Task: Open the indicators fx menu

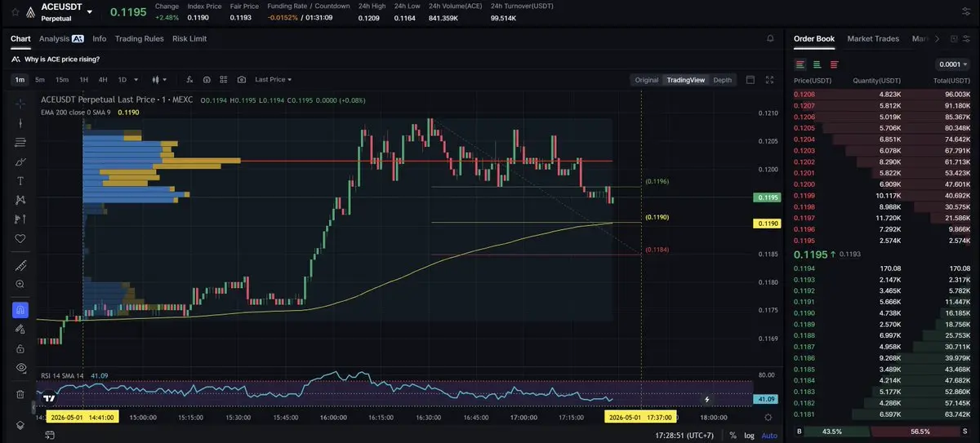Action: coord(189,79)
